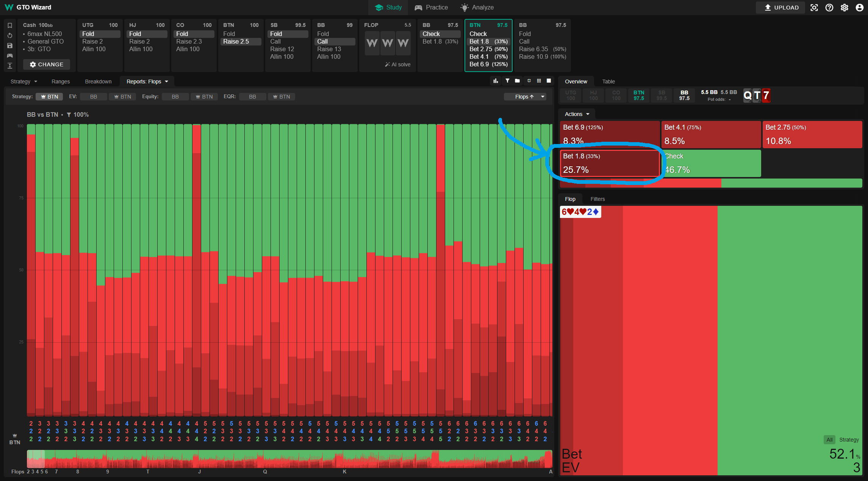Select the grid layout icon
This screenshot has height=481, width=868.
coord(539,81)
